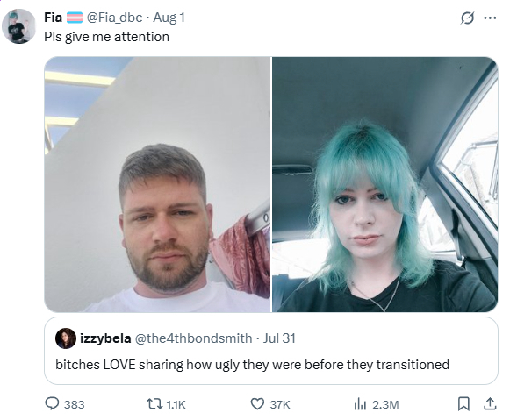Open the quoted tweet text
This screenshot has height=420, width=510.
click(x=253, y=365)
